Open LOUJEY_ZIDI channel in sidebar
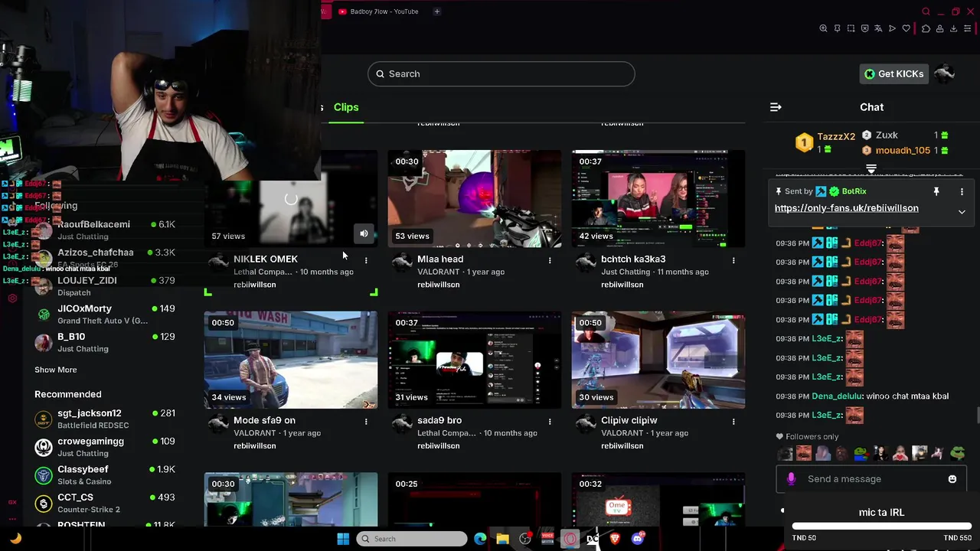The height and width of the screenshot is (551, 980). [x=105, y=286]
